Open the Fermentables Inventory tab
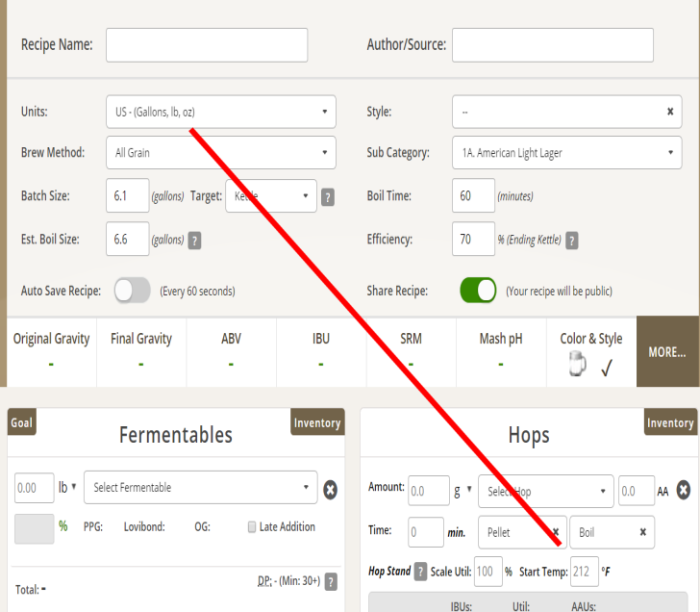This screenshot has height=612, width=700. [316, 422]
